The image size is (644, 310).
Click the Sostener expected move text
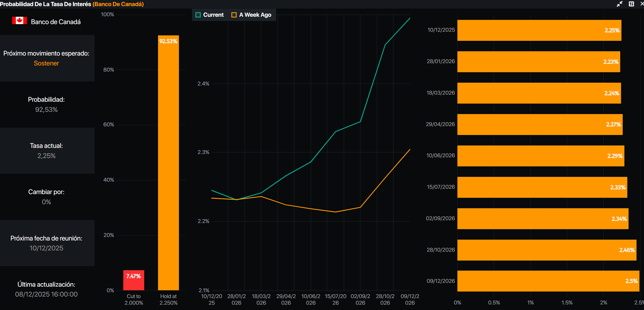click(46, 63)
